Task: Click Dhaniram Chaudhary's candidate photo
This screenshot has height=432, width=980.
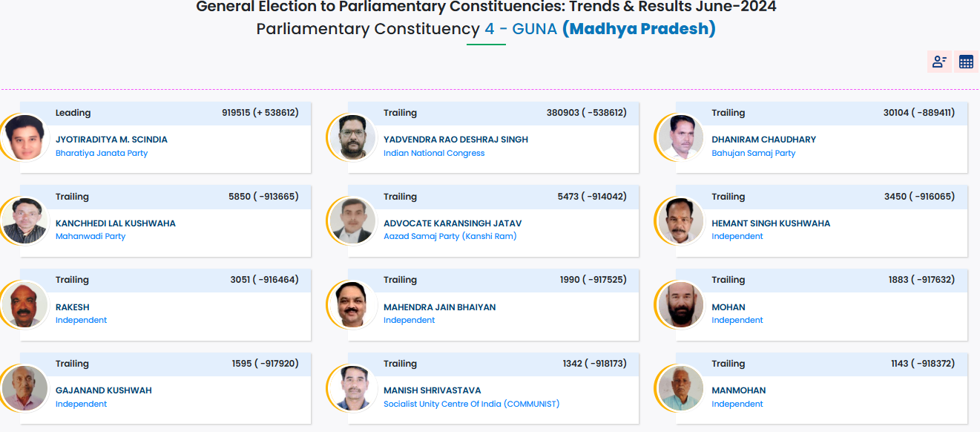Action: (680, 137)
